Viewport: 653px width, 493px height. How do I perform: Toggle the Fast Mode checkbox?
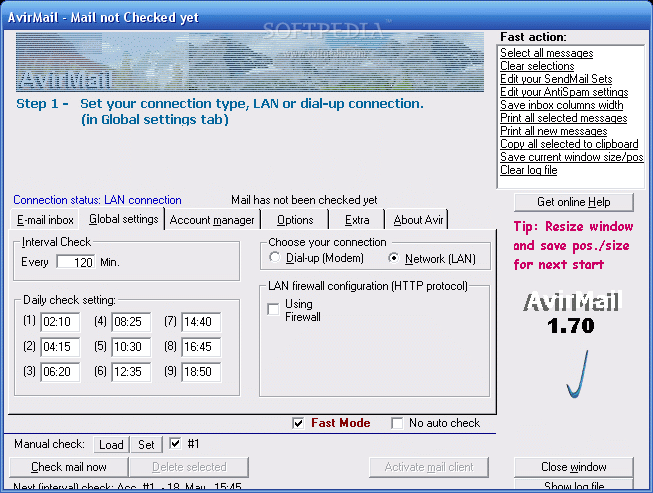[x=298, y=423]
